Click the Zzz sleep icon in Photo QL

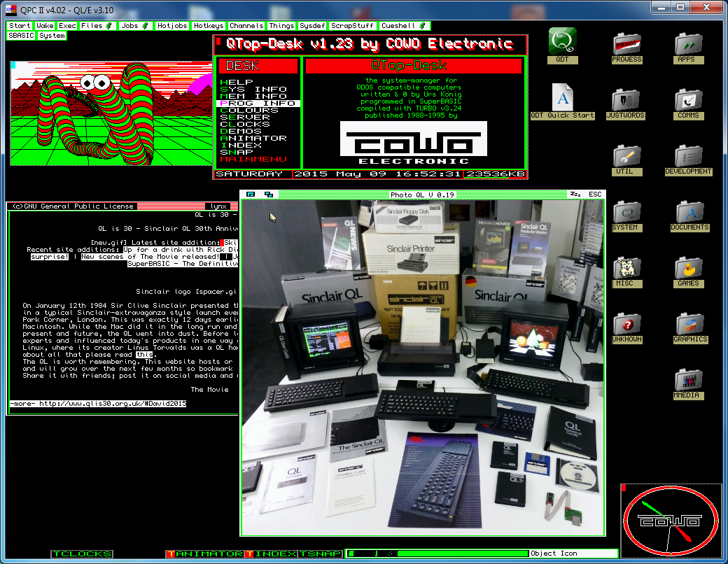click(575, 194)
